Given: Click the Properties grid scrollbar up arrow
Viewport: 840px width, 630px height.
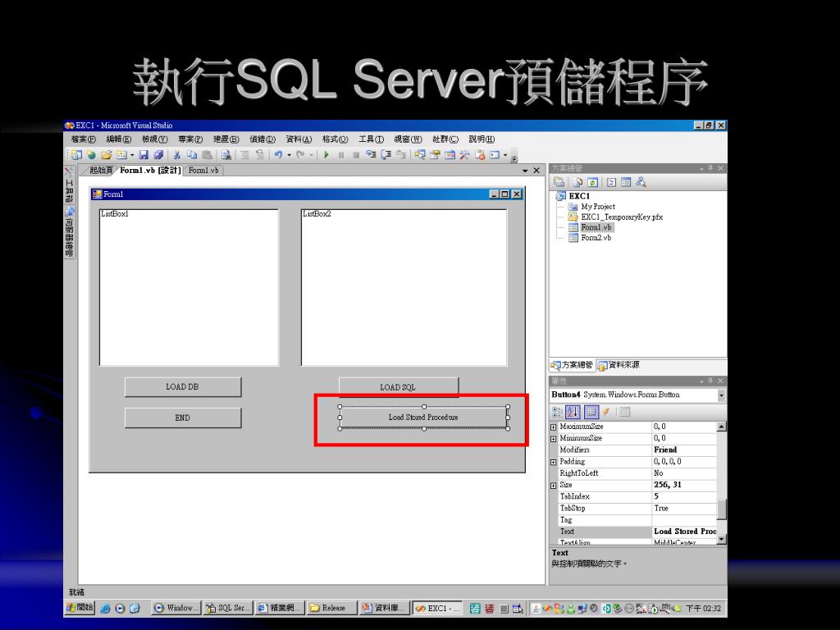Looking at the screenshot, I should coord(722,427).
